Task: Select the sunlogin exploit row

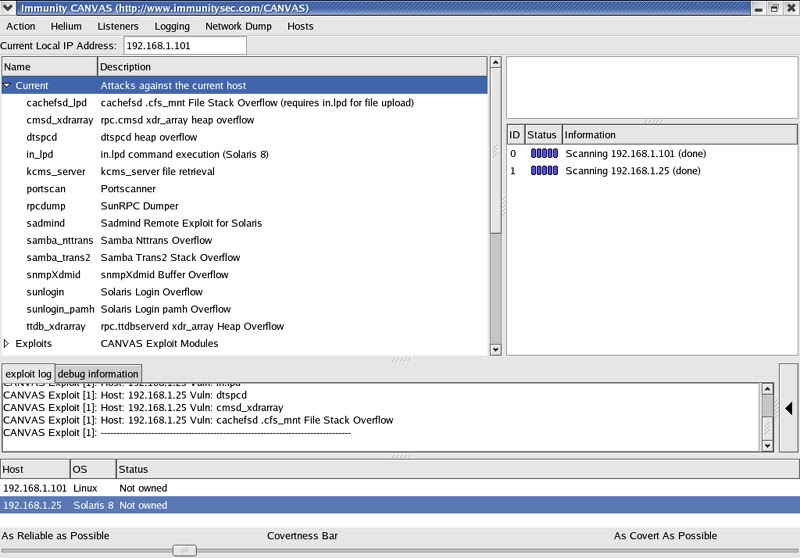Action: coord(244,292)
